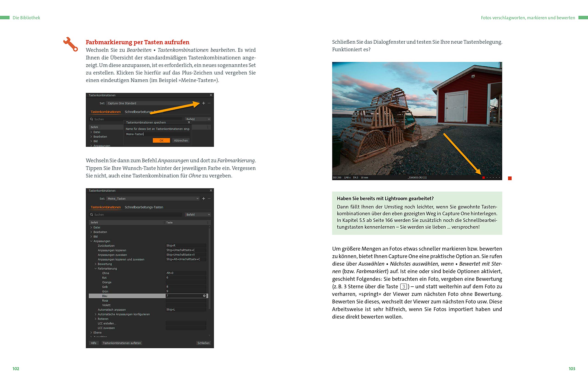Expand Bearbeiten in the Meine_Tasten dialog
The image size is (588, 389).
click(x=91, y=232)
